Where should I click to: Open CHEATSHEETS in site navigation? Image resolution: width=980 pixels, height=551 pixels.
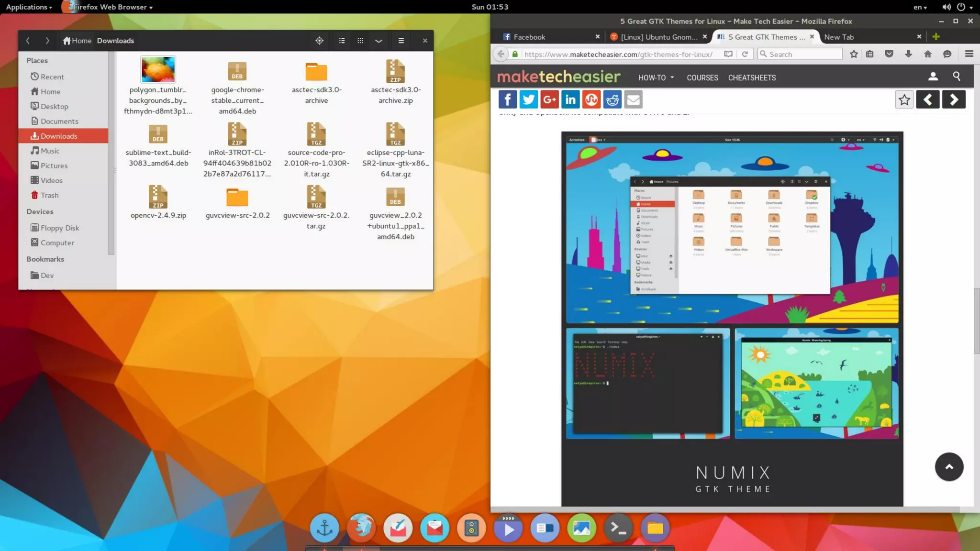(x=752, y=77)
